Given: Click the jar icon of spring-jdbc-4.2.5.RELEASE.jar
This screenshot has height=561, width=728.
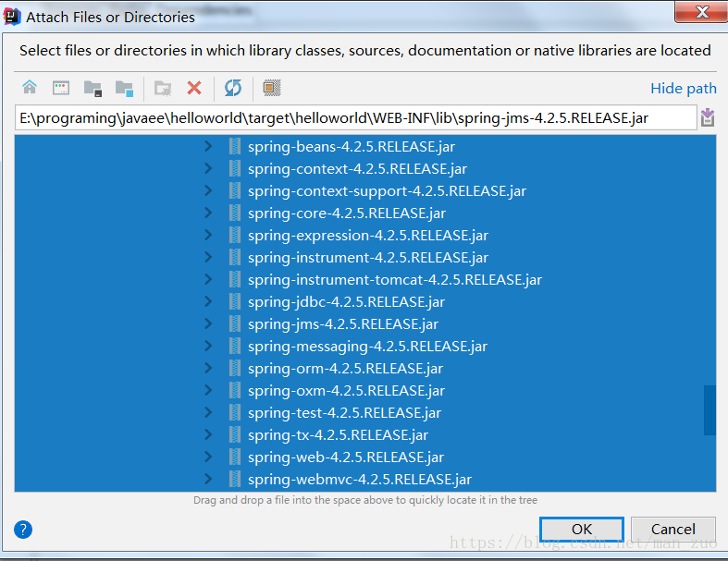Looking at the screenshot, I should tap(235, 302).
